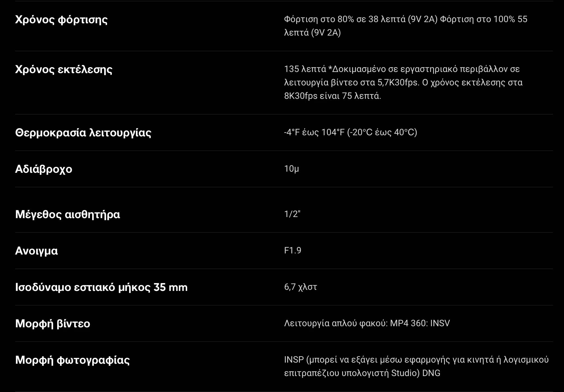Click the "Αδιάβροχο" spec label

[x=43, y=169]
